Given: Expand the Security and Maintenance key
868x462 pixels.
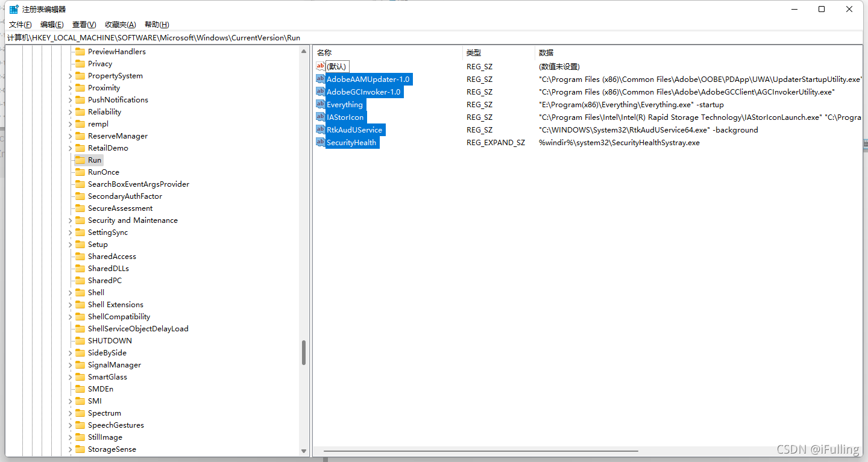Looking at the screenshot, I should [70, 220].
